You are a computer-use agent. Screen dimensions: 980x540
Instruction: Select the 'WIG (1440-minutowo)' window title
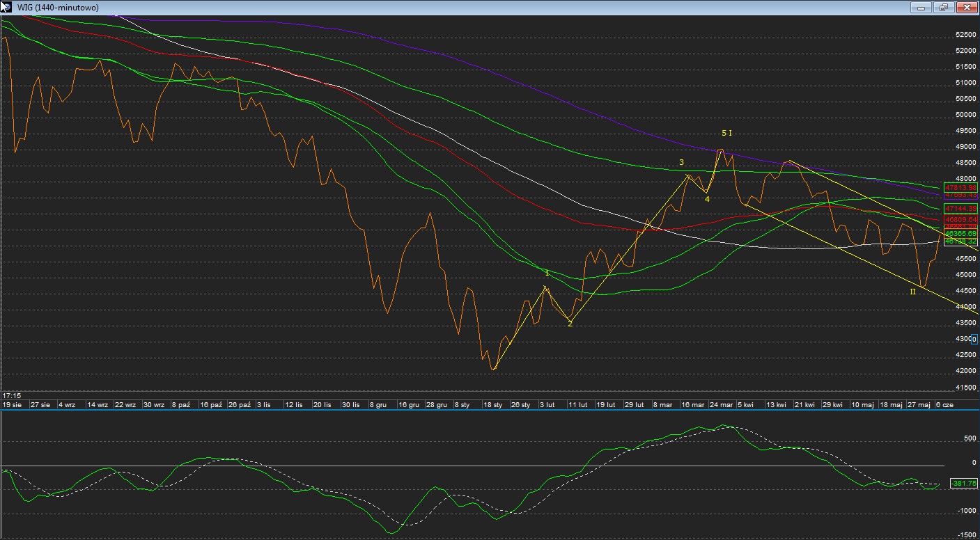point(56,7)
